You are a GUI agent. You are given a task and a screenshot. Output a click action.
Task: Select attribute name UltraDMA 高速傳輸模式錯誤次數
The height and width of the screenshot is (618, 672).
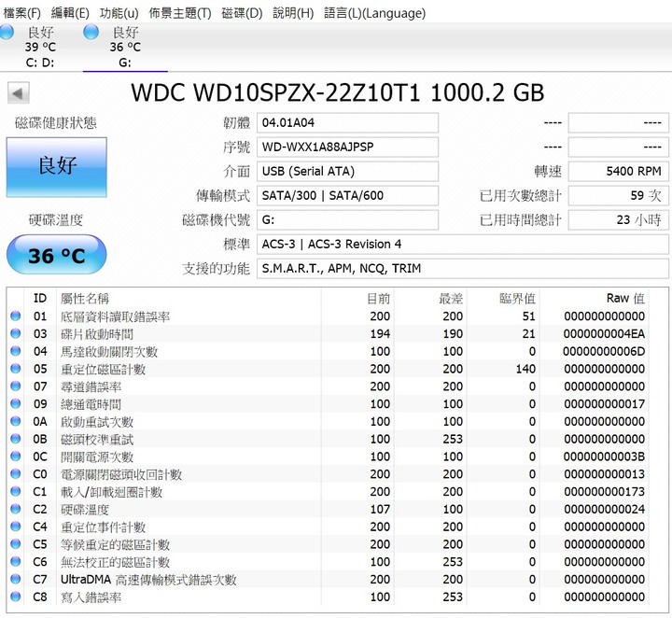click(148, 580)
